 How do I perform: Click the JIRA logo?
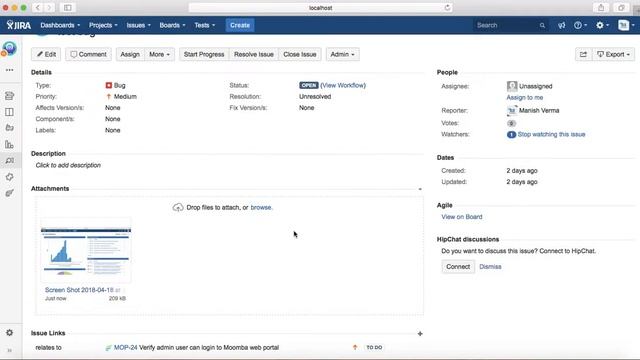point(19,25)
